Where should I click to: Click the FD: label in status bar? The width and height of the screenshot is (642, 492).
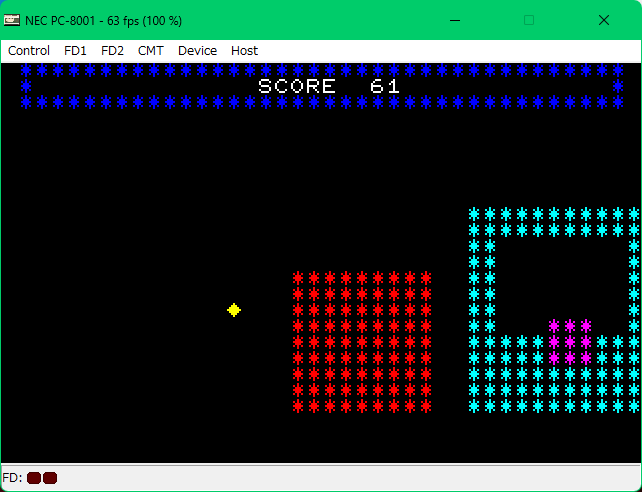pos(13,478)
